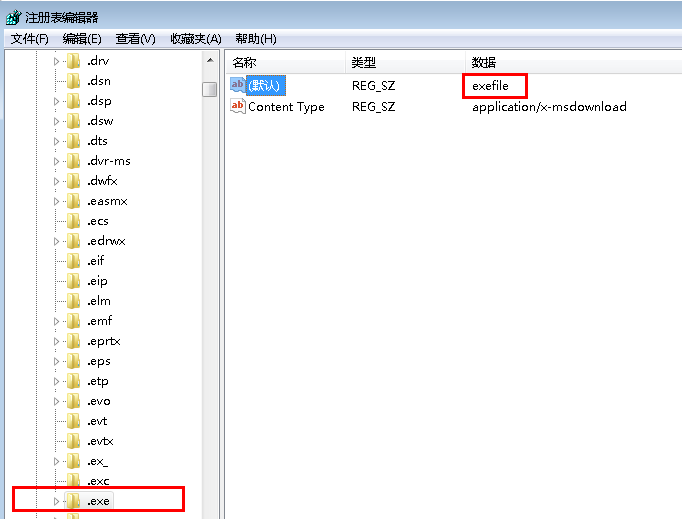Click tree scrollbar up arrow
The image size is (682, 519).
point(210,62)
